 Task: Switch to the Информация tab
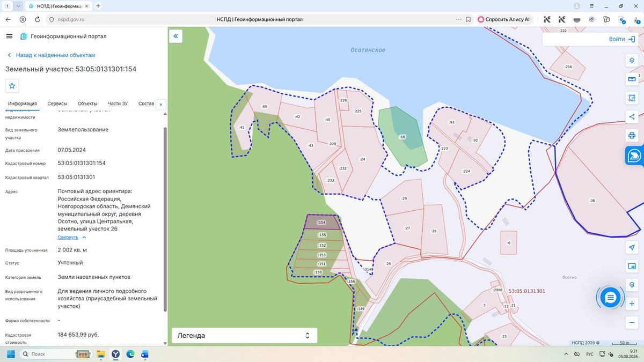[x=23, y=104]
